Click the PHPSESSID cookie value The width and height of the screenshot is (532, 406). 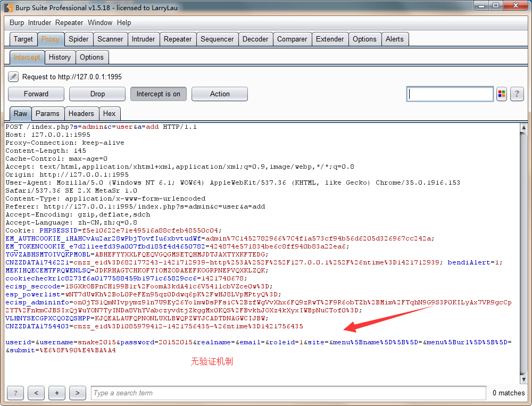(149, 230)
